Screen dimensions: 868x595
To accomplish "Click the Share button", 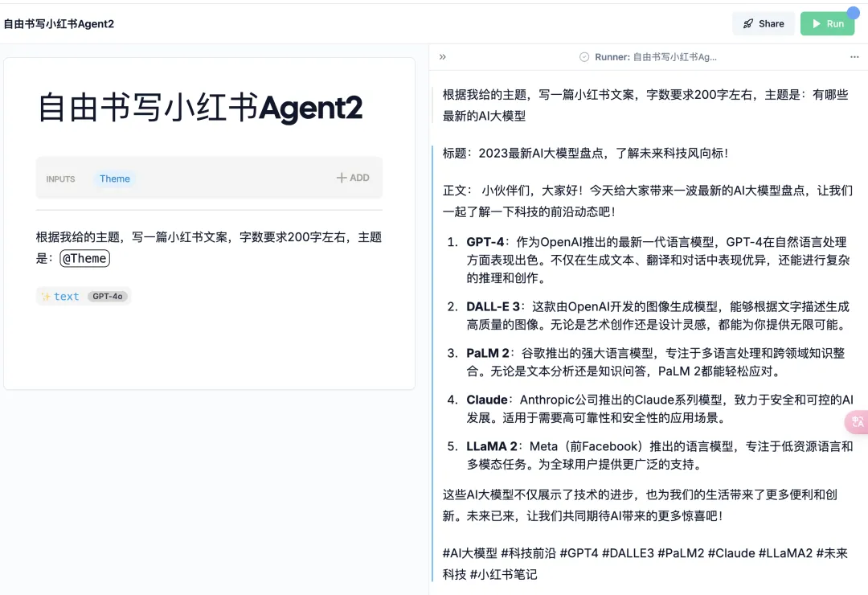I will [763, 24].
